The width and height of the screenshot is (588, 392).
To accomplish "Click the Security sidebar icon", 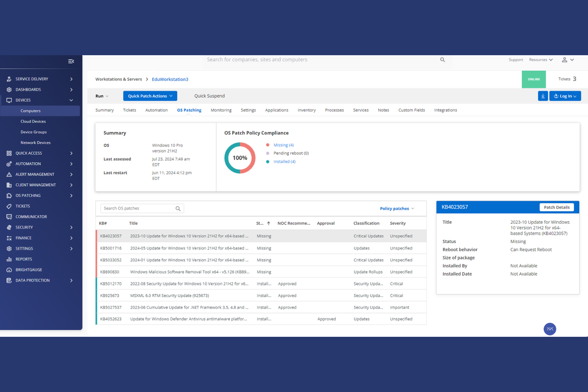I will (9, 227).
